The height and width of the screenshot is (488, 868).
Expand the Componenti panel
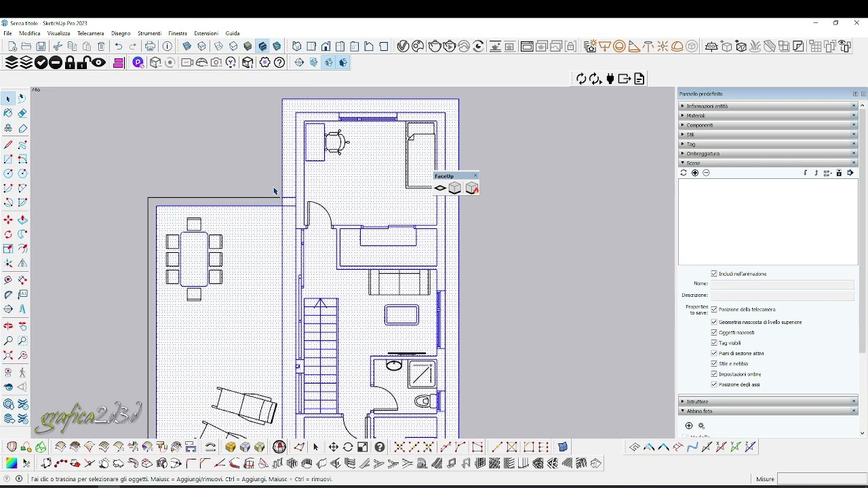(768, 125)
